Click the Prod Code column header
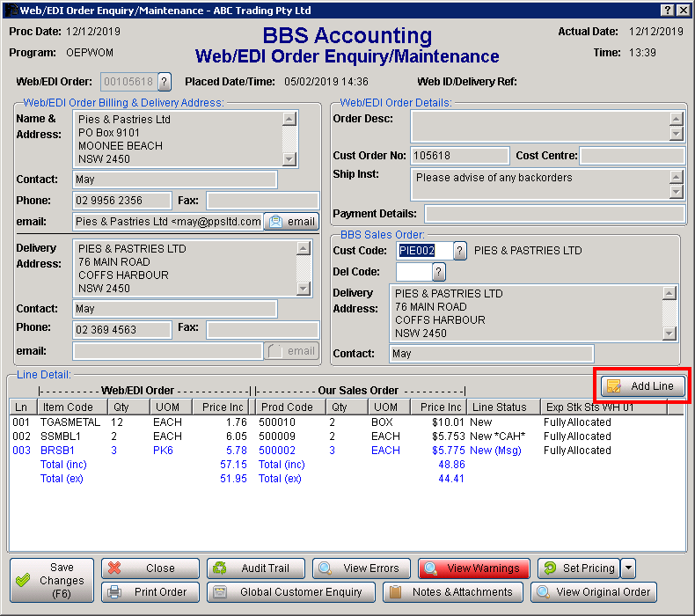 pyautogui.click(x=287, y=407)
